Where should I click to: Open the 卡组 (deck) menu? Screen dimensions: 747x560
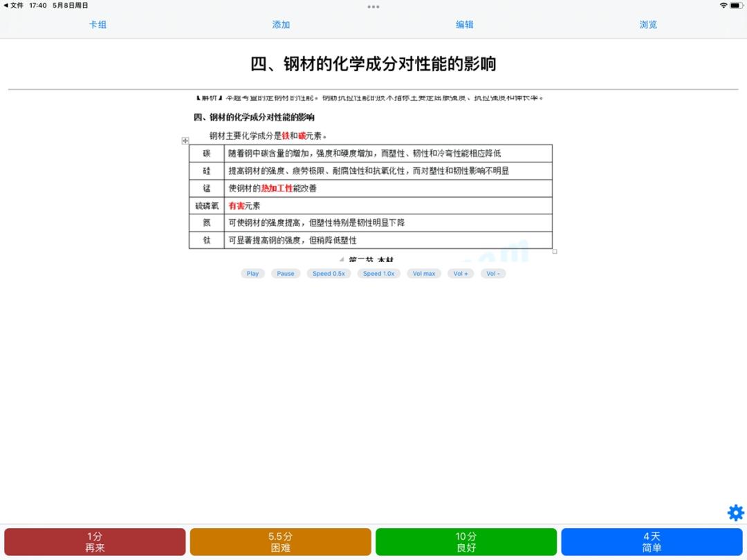coord(98,24)
